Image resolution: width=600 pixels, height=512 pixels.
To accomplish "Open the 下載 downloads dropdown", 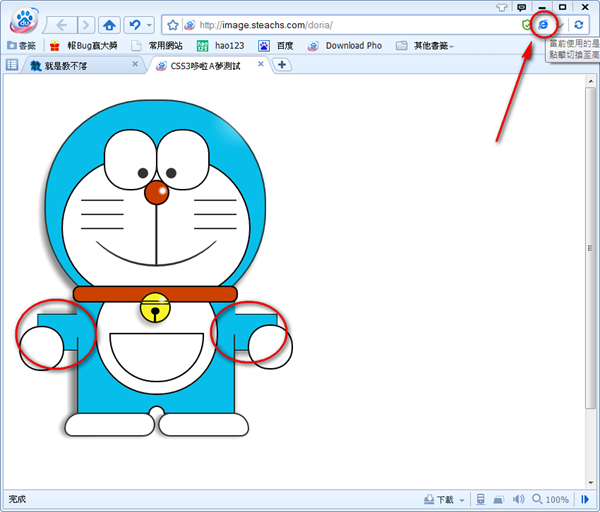I will pos(445,499).
